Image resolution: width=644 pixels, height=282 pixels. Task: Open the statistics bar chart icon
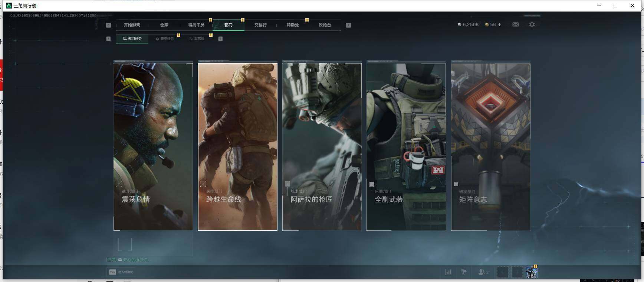[448, 272]
